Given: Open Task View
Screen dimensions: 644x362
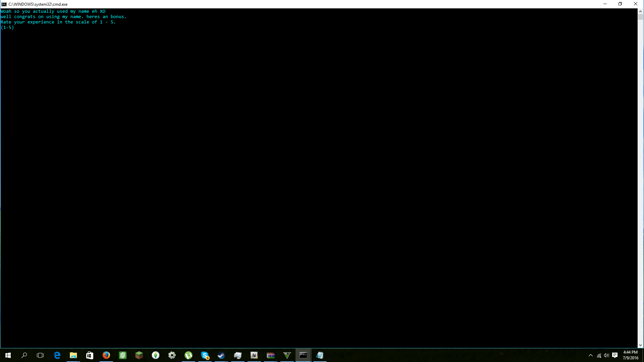Looking at the screenshot, I should (40, 355).
